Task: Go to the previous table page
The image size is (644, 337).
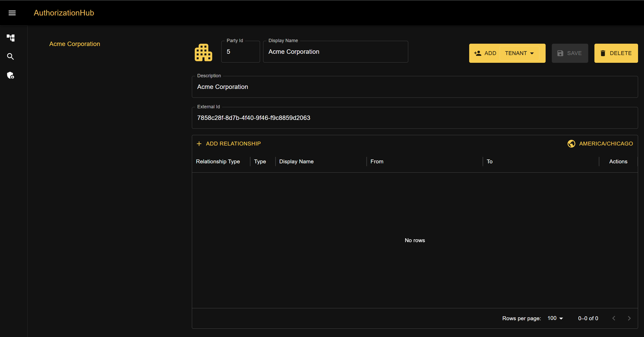Action: coord(614,318)
